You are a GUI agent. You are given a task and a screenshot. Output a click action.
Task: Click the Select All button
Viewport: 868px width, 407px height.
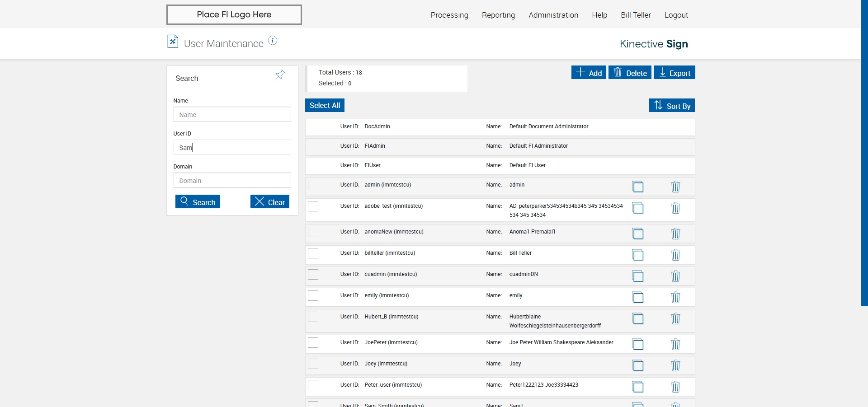coord(325,105)
